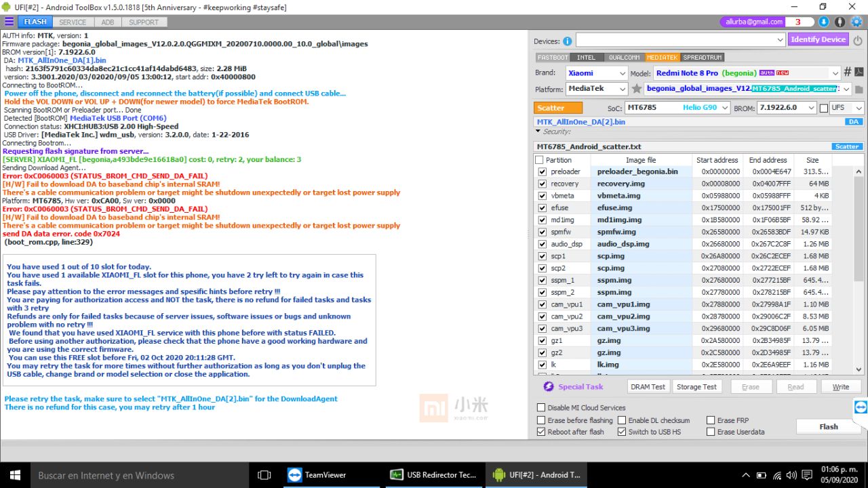The image size is (868, 488).
Task: Select the QUALCOMM mode tab
Action: 624,58
